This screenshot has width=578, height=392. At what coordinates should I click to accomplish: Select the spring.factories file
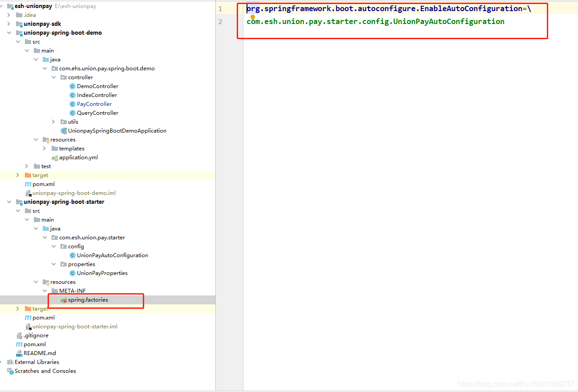88,300
